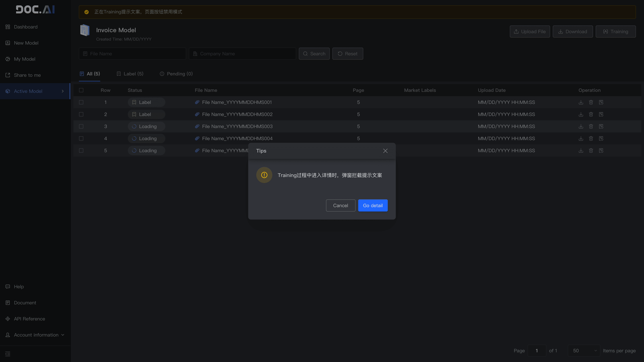The height and width of the screenshot is (362, 644).
Task: Click the collapse sidebar icon at bottom left
Action: [8, 354]
